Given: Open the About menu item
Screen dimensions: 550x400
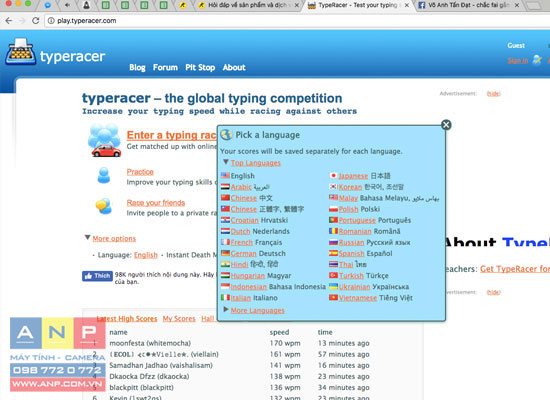Looking at the screenshot, I should pyautogui.click(x=234, y=67).
